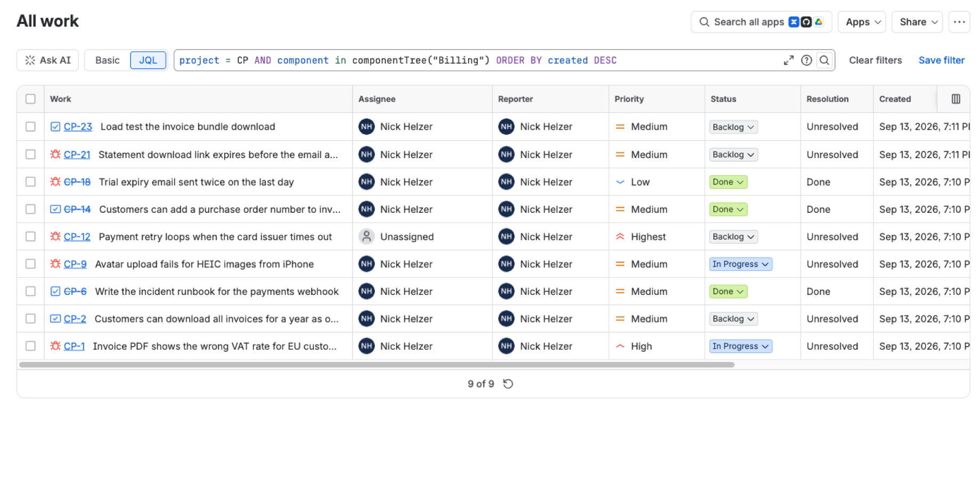The image size is (980, 479).
Task: Open the Ask AI assistant
Action: pyautogui.click(x=48, y=60)
